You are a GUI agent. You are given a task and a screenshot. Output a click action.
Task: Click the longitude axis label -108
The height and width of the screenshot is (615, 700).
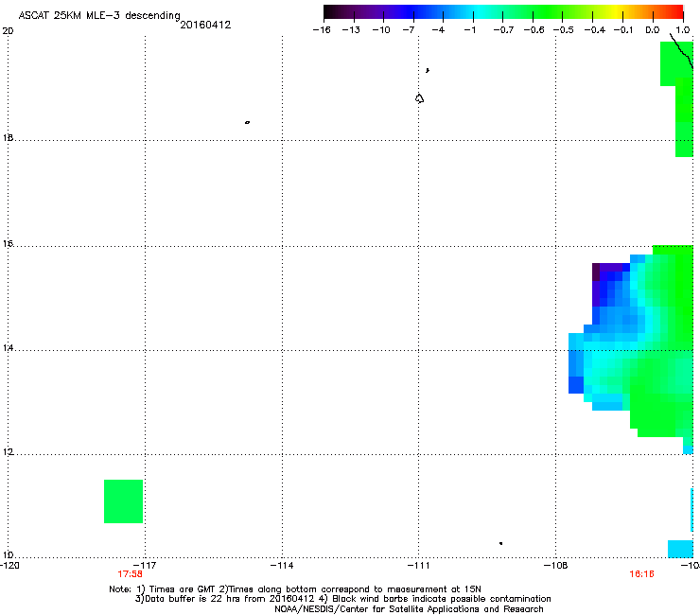tap(555, 566)
